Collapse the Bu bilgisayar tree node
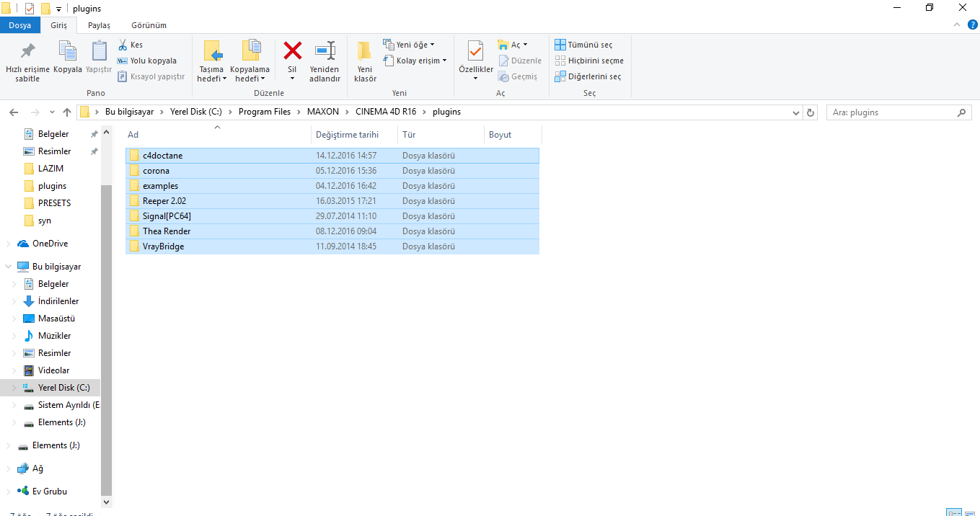The width and height of the screenshot is (980, 516). (x=9, y=267)
